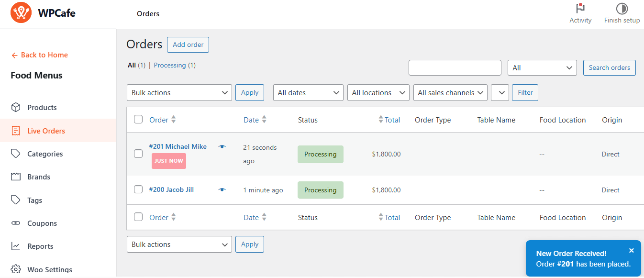Open the All dates filter dropdown

(x=308, y=93)
